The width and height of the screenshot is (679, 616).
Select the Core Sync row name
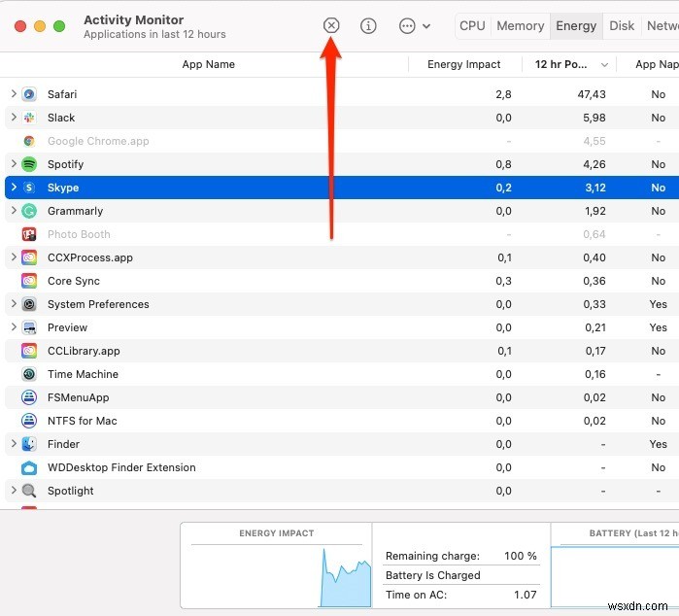(74, 281)
